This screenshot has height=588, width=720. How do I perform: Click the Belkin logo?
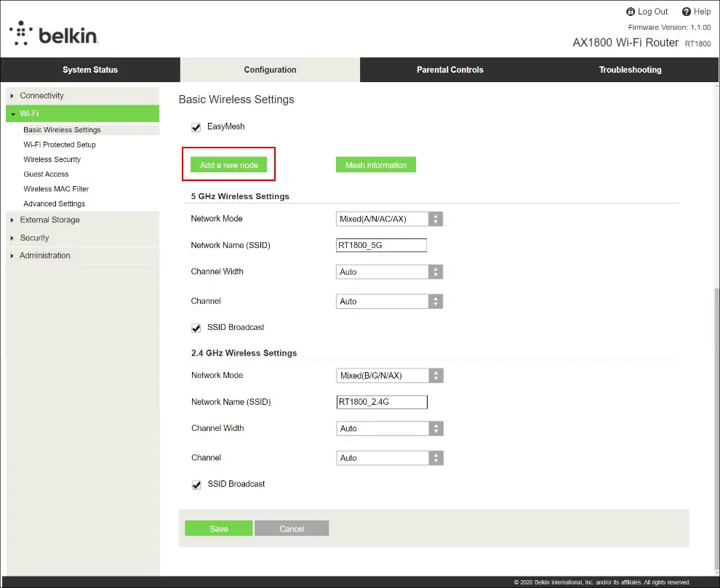54,33
